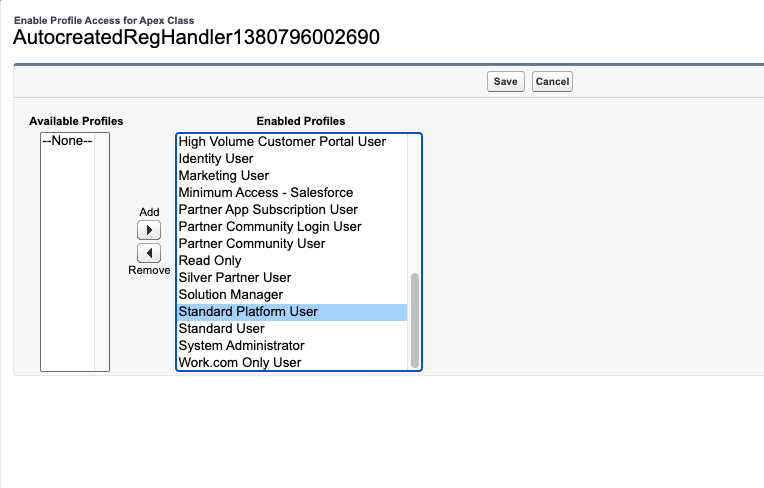Choose Identity User in Enabled Profiles
Viewport: 764px width, 488px height.
pos(216,159)
